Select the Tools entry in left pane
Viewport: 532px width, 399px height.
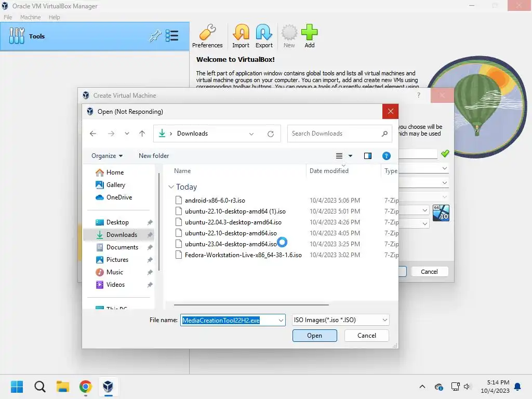click(x=95, y=36)
